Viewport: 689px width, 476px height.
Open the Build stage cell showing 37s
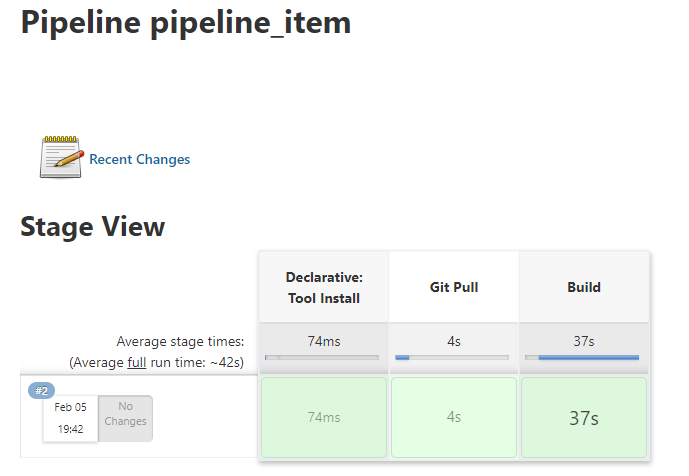click(x=584, y=417)
